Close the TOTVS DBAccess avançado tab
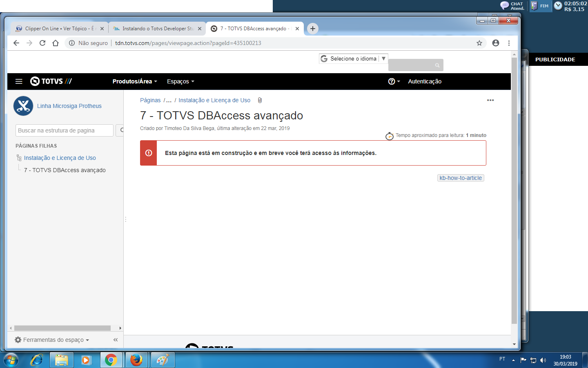The width and height of the screenshot is (588, 368). (x=297, y=29)
